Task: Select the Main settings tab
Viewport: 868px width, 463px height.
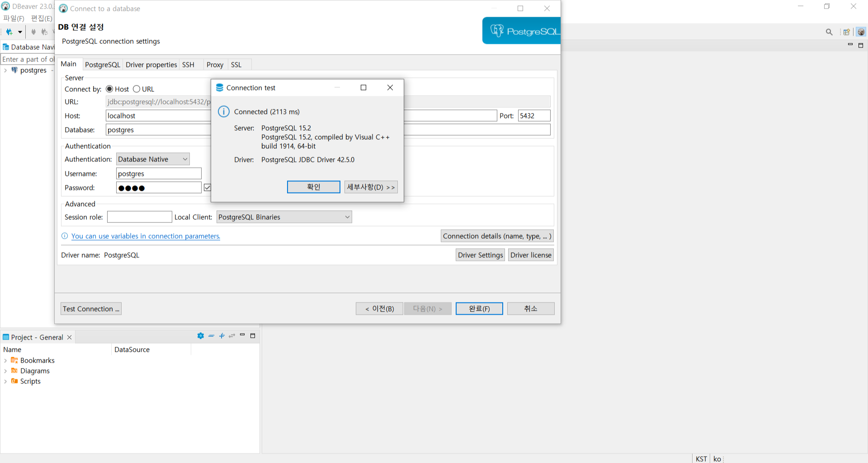Action: pos(69,64)
